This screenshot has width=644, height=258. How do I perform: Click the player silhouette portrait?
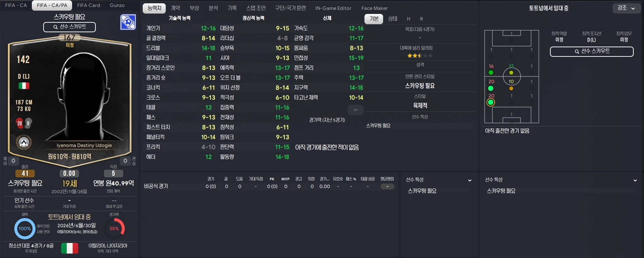[x=84, y=96]
